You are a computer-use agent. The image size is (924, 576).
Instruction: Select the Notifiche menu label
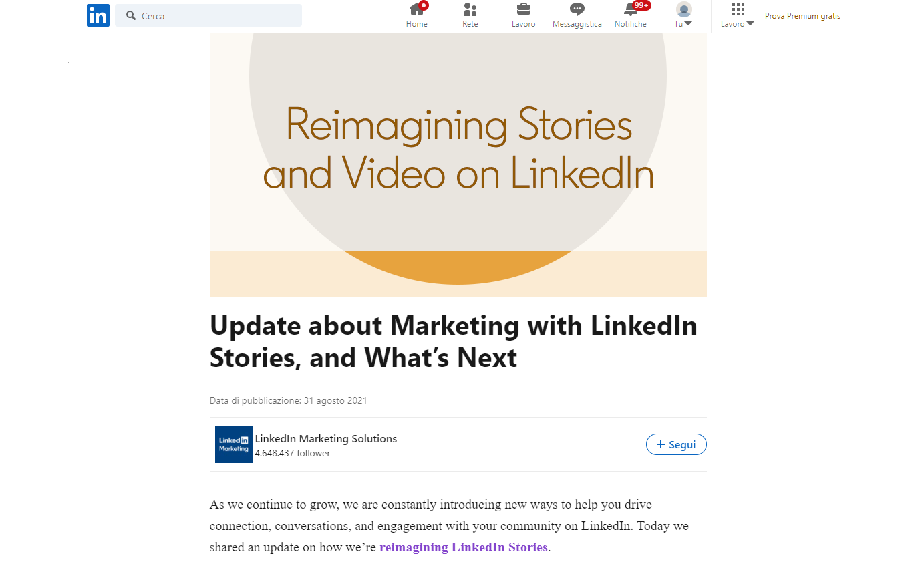631,24
